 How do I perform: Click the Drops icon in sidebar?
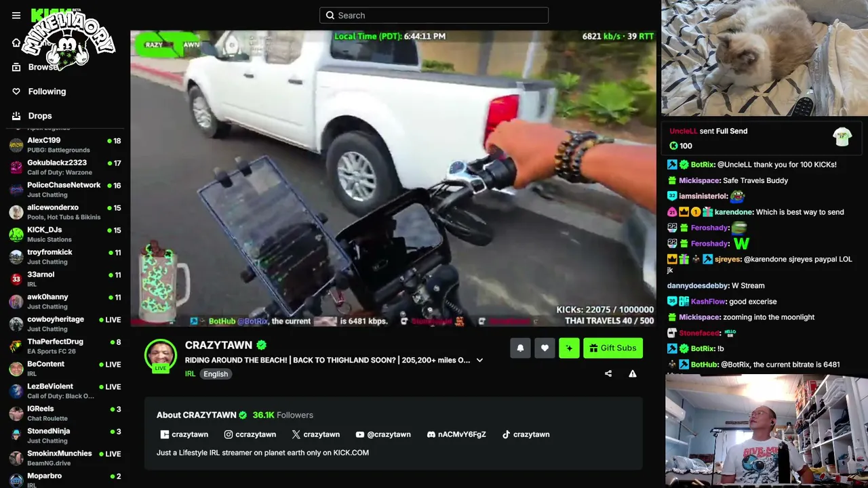coord(16,116)
